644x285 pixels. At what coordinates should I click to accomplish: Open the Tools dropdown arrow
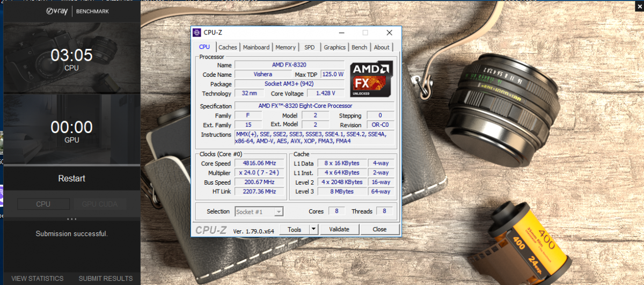313,229
